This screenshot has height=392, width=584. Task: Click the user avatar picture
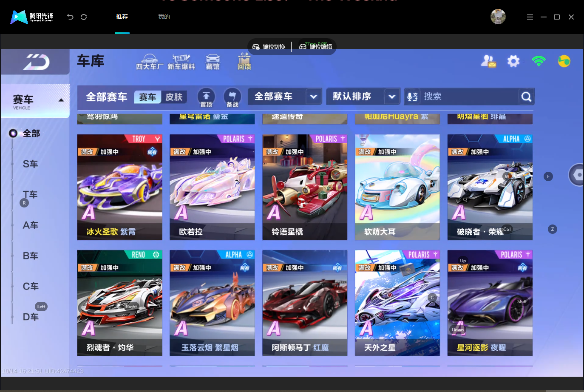498,17
